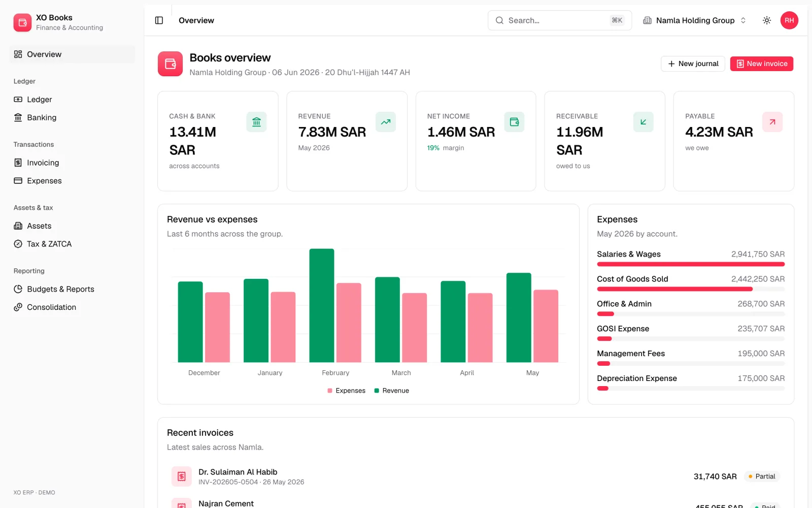This screenshot has width=812, height=508.
Task: Click the Books overview wallet icon
Action: click(170, 64)
